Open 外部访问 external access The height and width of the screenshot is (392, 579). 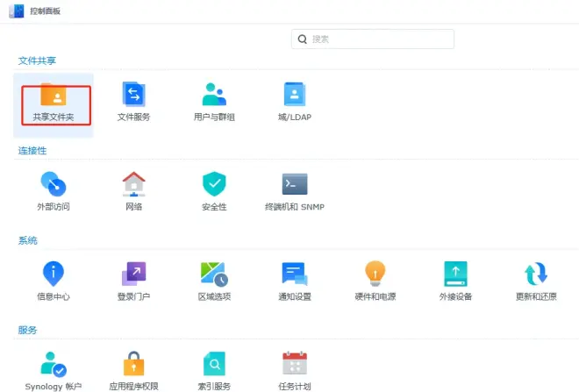click(x=54, y=184)
